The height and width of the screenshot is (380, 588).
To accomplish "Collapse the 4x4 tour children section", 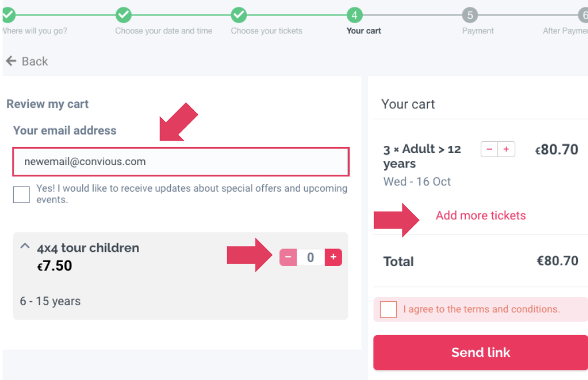I will coord(24,247).
